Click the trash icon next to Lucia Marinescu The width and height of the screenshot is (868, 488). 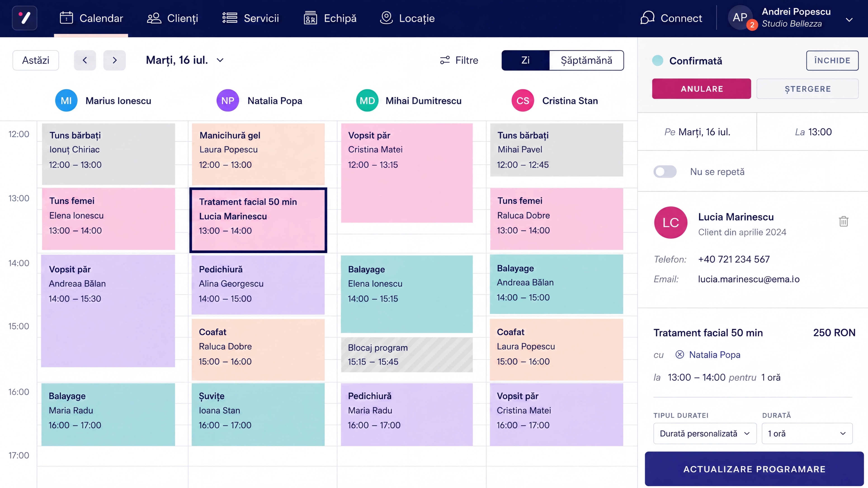point(843,221)
